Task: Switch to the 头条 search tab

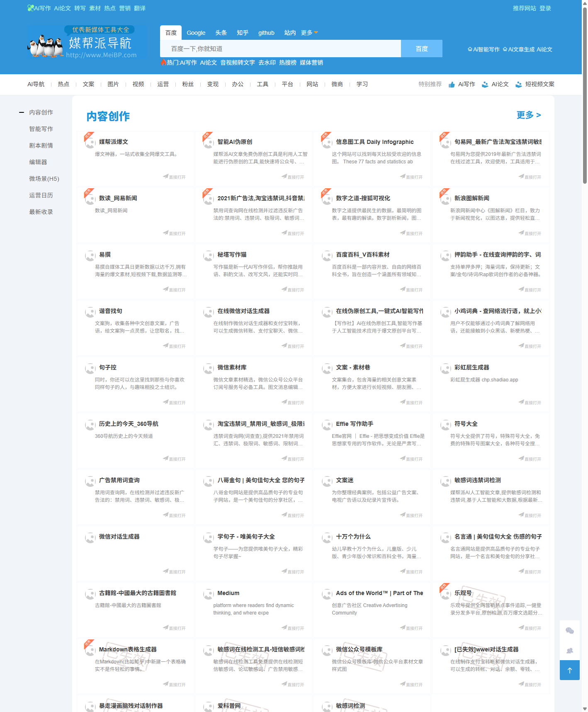Action: (x=221, y=33)
